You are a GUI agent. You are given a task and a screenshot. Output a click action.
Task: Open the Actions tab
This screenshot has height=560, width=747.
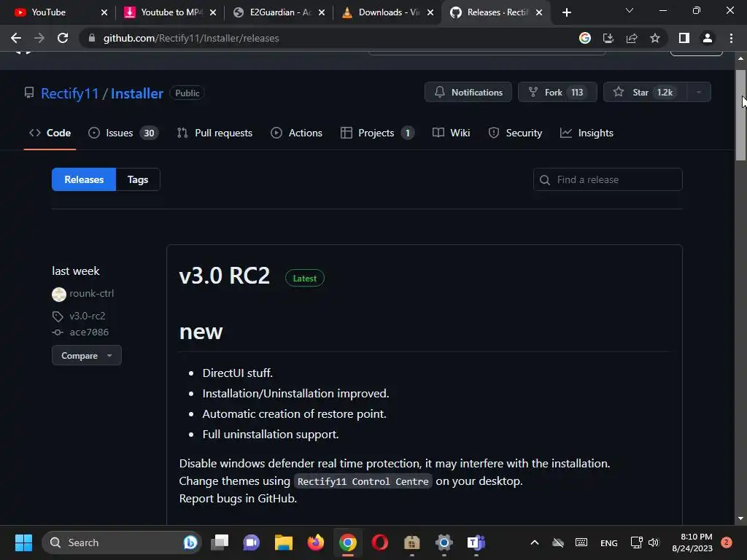point(296,133)
